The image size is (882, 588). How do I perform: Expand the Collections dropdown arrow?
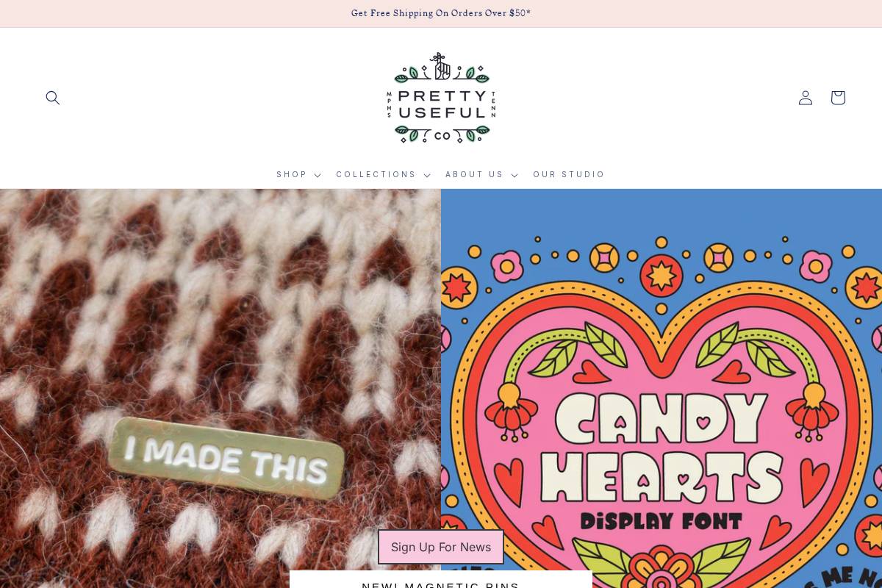[x=426, y=175]
